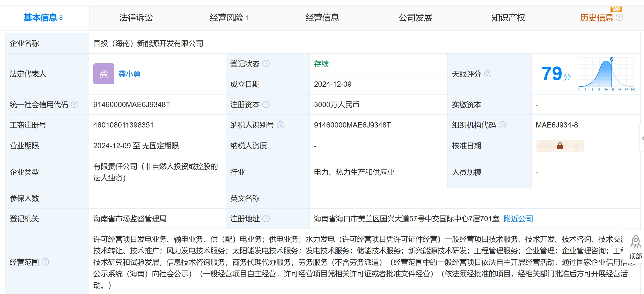Click the 附近公司 link

point(518,219)
